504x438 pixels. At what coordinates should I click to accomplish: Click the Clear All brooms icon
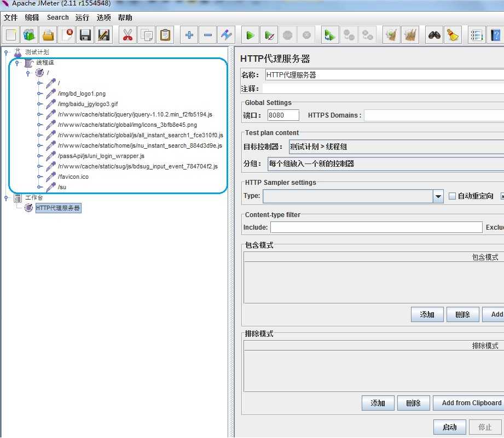click(410, 34)
